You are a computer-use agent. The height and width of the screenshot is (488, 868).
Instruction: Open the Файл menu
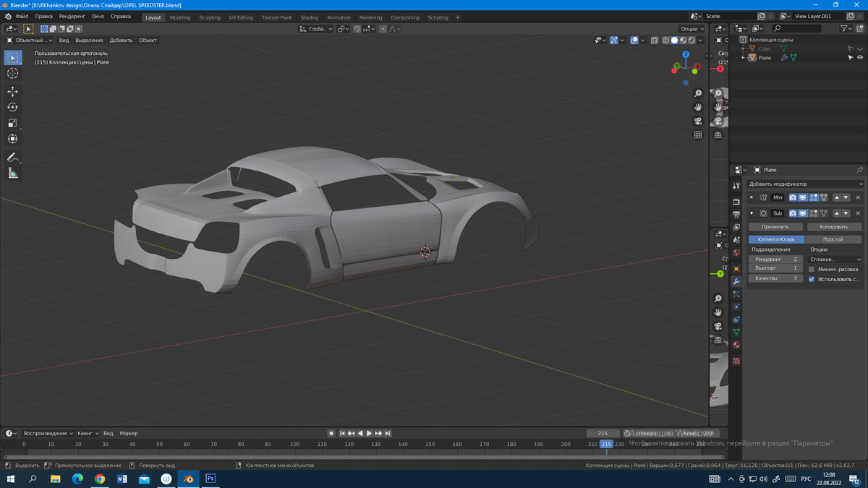(x=22, y=17)
